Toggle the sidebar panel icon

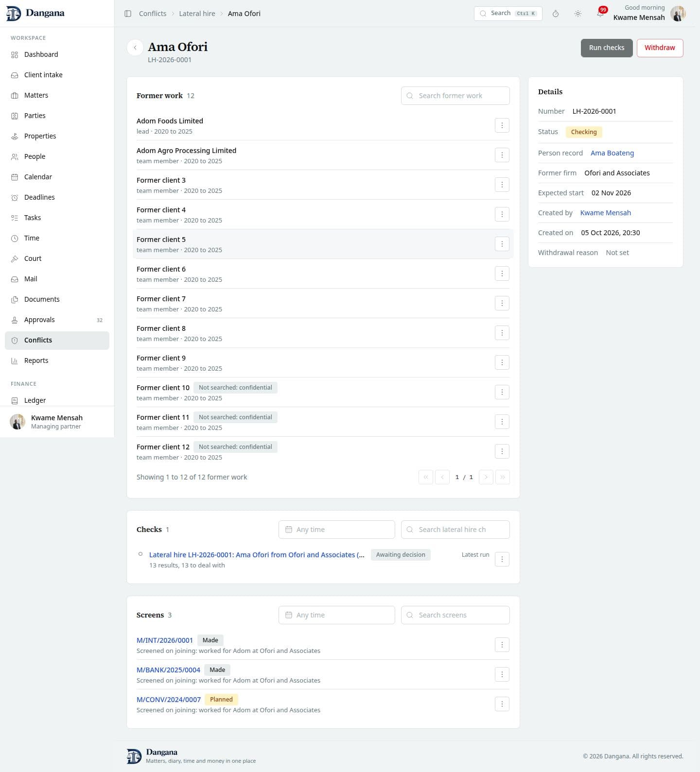pos(128,14)
